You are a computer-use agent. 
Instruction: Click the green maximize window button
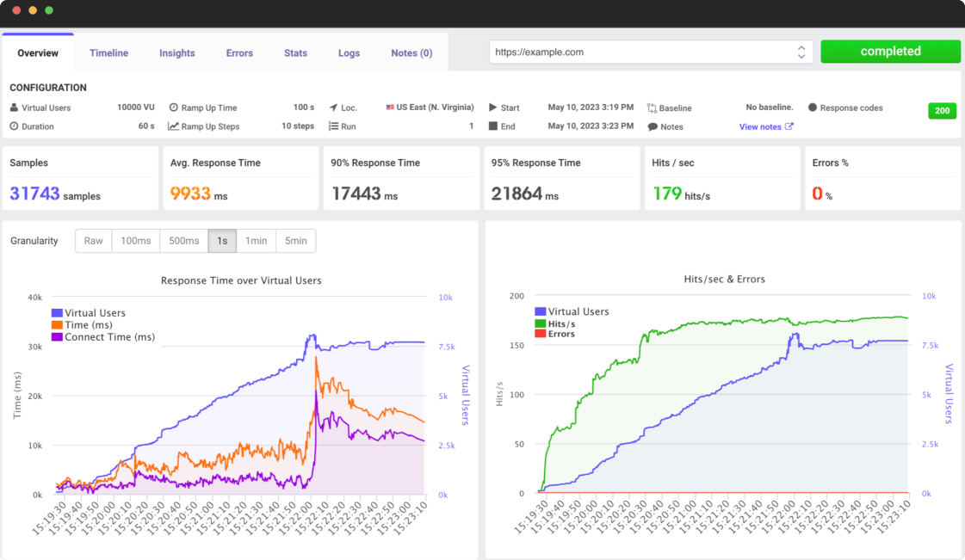pos(49,10)
